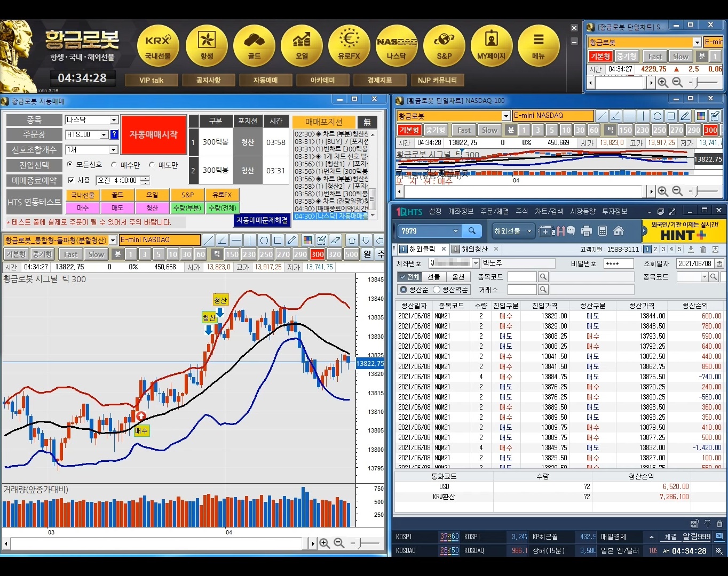
Task: Expand the 종목코드 dropdown in HTS
Action: coord(705,277)
